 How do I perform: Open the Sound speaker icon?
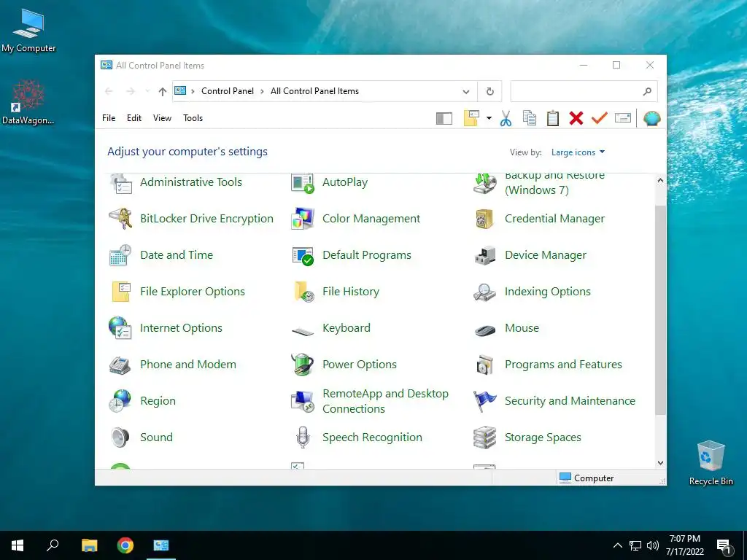[x=120, y=437]
